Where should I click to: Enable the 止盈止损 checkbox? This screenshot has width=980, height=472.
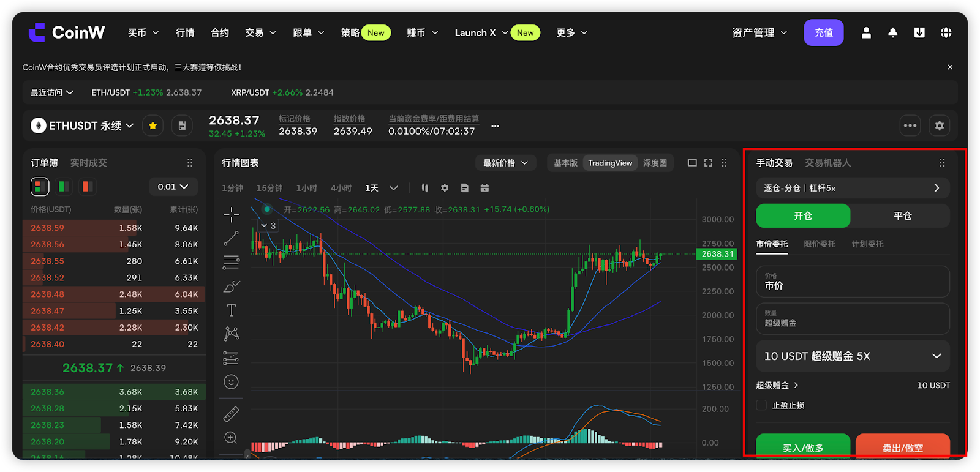[761, 405]
